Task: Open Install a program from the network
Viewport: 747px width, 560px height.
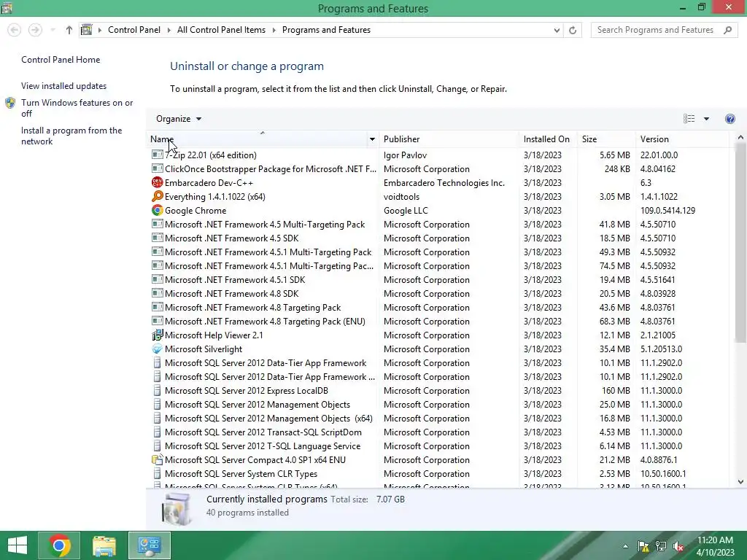Action: click(71, 136)
